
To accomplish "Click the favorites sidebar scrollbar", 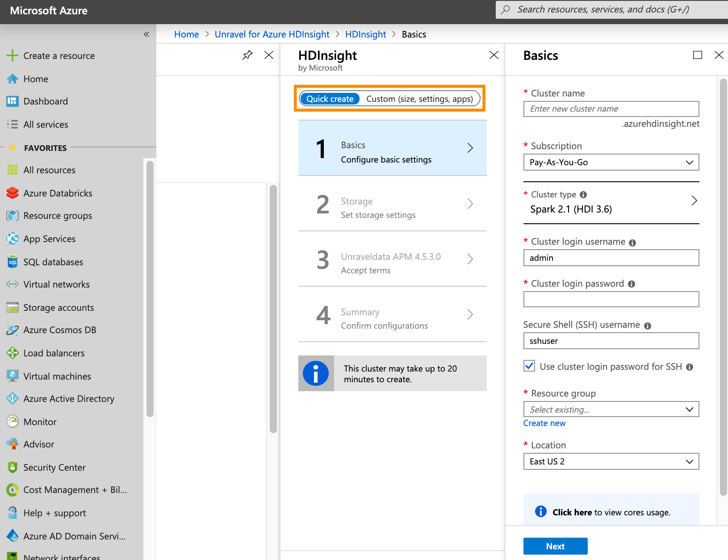I will click(x=150, y=288).
